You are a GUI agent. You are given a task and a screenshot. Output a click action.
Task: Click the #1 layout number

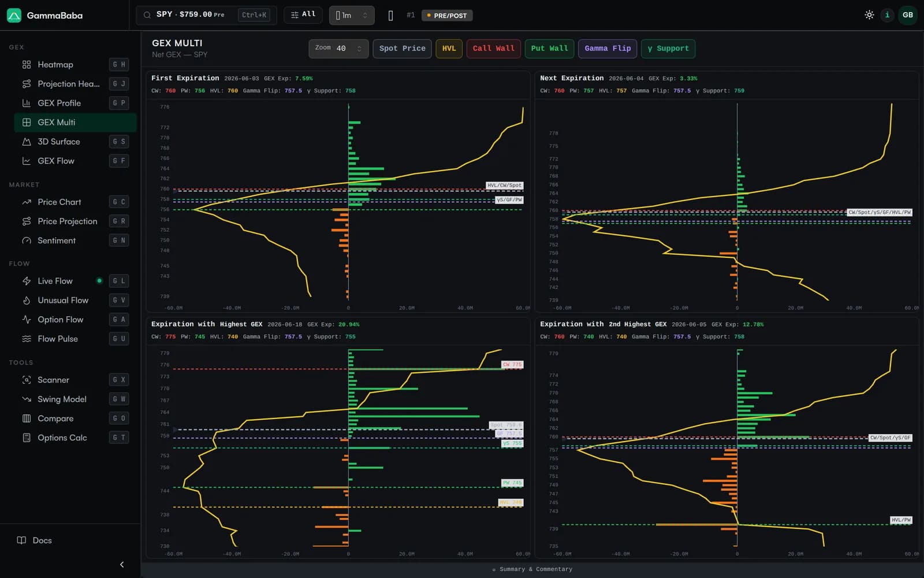click(411, 15)
